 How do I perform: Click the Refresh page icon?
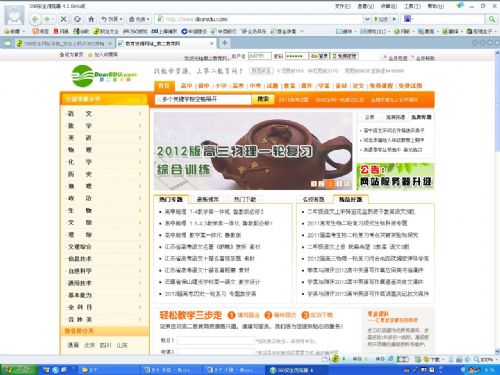click(77, 19)
